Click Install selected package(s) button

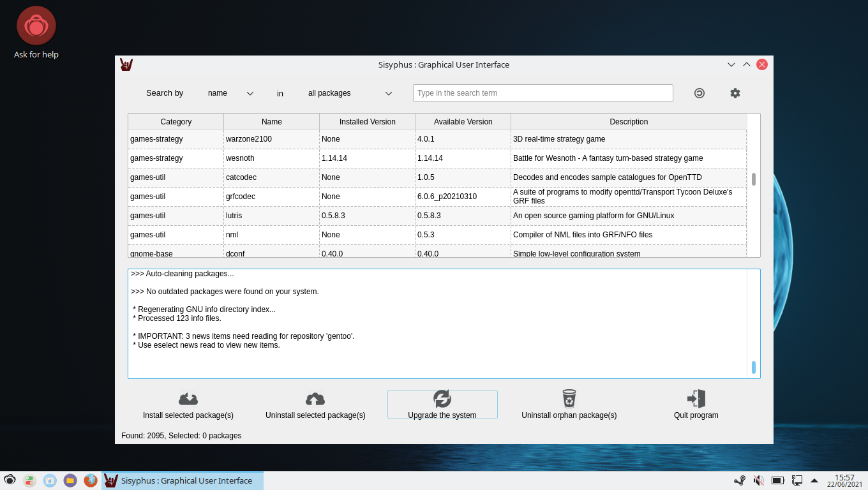188,405
